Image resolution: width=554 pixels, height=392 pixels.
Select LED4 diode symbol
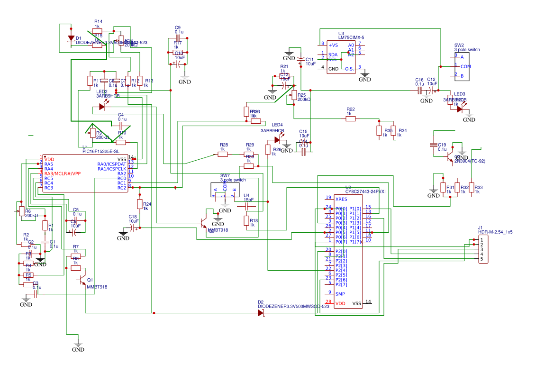click(278, 140)
